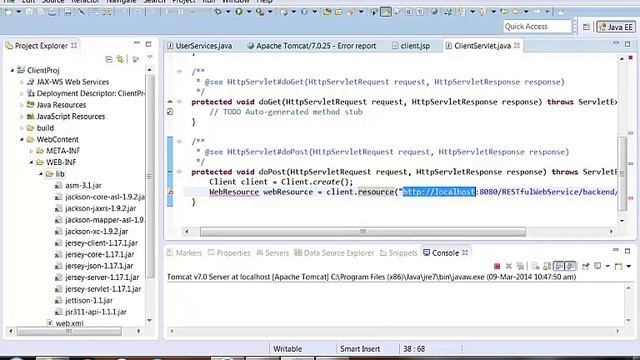Collapse the WebContent folder
Screen dimensions: 640x360
[x=22, y=139]
